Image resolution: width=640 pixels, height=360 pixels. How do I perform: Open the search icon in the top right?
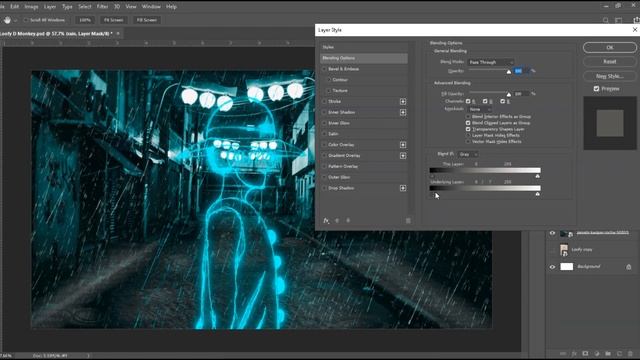pyautogui.click(x=606, y=20)
